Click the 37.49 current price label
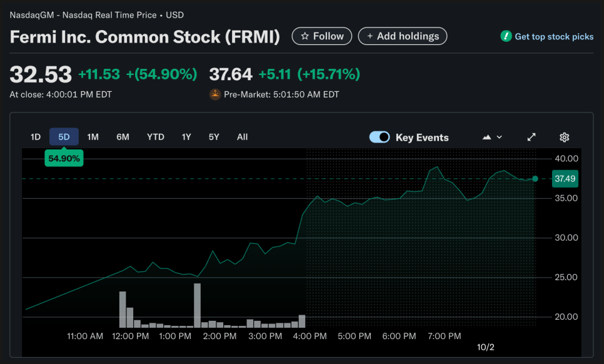Viewport: 604px width, 364px height. pyautogui.click(x=565, y=179)
